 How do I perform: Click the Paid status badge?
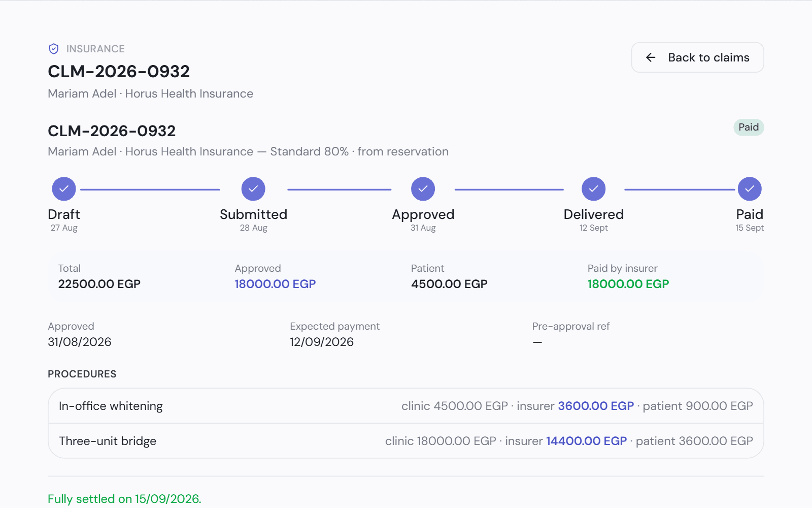(749, 127)
